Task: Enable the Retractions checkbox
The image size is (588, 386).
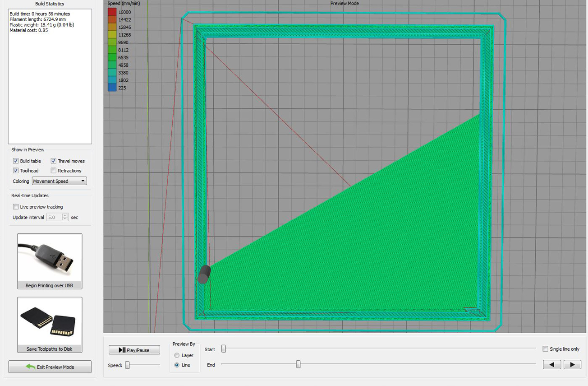Action: coord(54,171)
